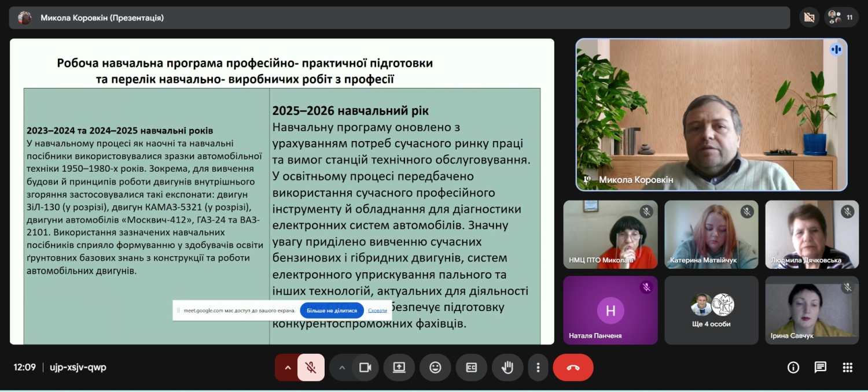Open the activities grid icon
The height and width of the screenshot is (392, 868).
tap(847, 367)
